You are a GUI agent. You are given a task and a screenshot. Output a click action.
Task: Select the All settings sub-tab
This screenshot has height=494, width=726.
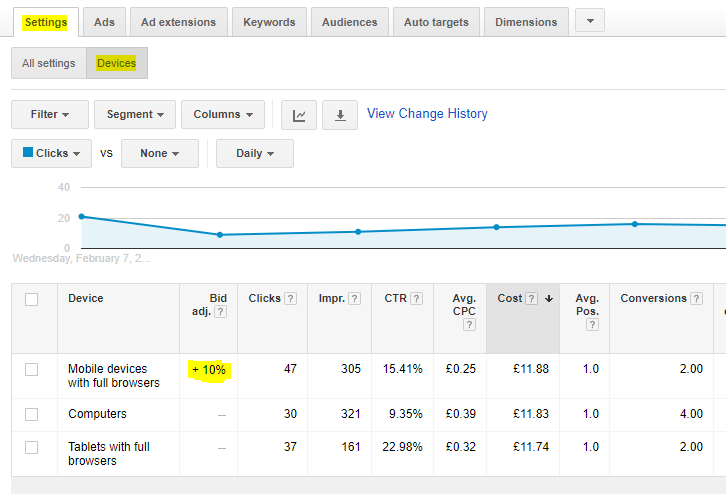click(x=49, y=63)
